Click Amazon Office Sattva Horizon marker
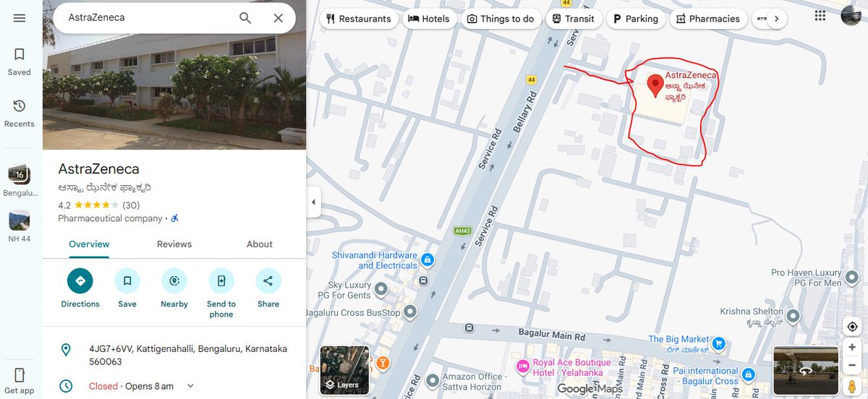The height and width of the screenshot is (399, 868). [x=433, y=379]
